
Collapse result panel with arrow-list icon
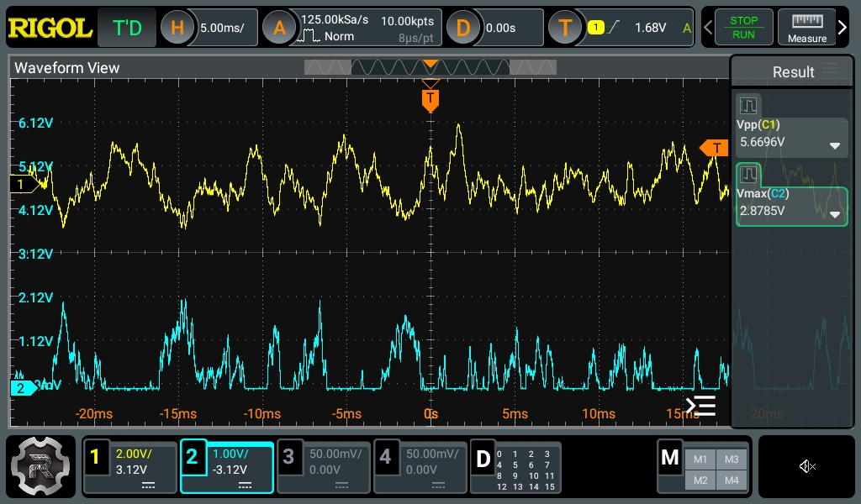(700, 406)
